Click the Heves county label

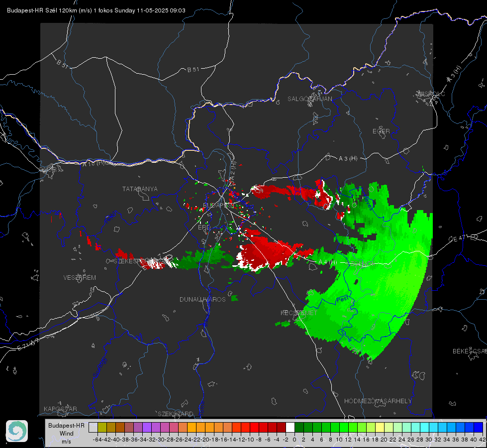pyautogui.click(x=368, y=202)
